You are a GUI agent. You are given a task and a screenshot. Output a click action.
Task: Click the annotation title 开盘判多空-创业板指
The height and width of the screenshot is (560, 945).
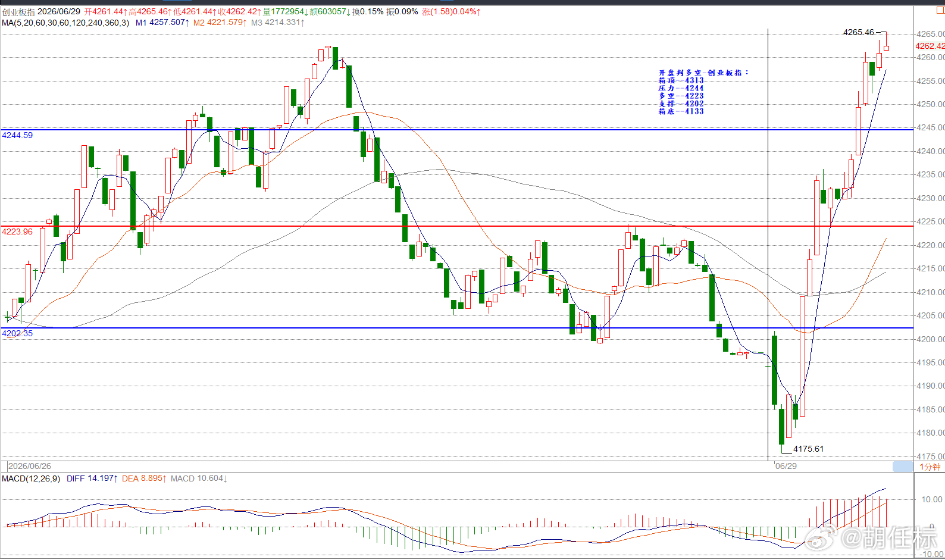[x=703, y=73]
